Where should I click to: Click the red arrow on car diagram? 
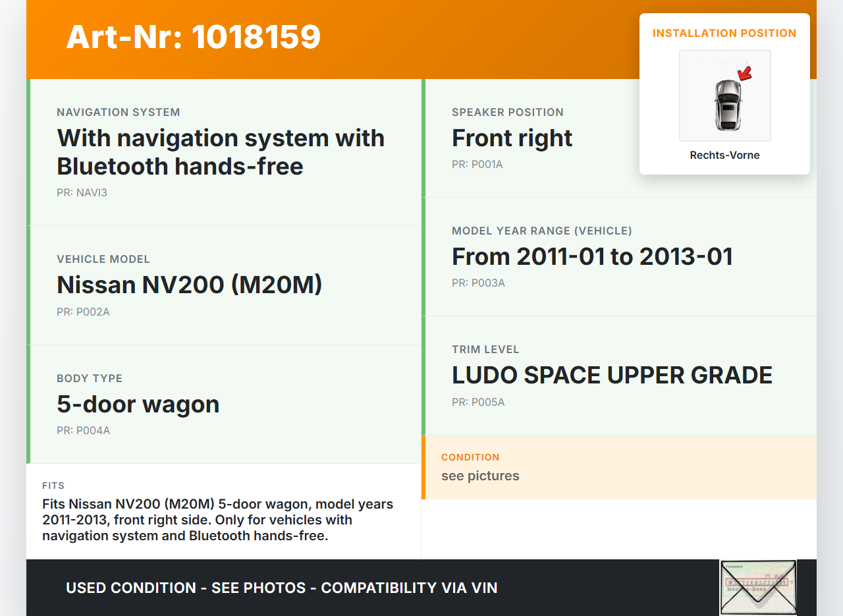[x=745, y=72]
